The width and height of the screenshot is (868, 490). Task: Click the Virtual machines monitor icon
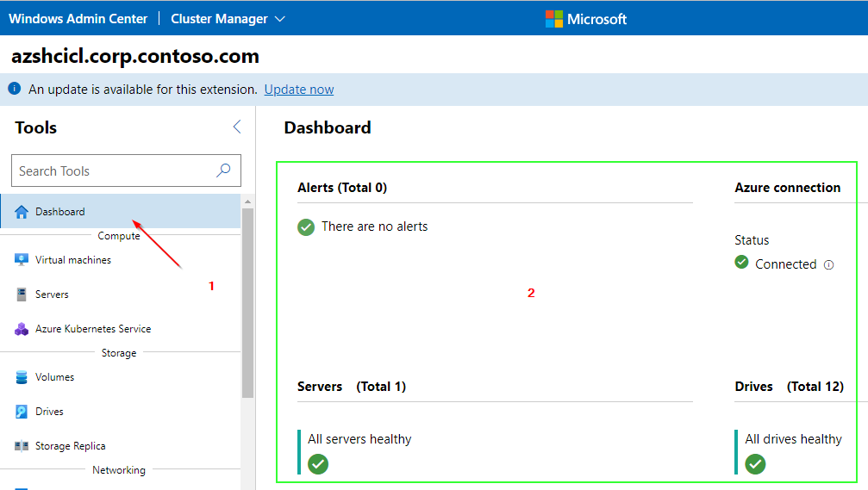21,260
